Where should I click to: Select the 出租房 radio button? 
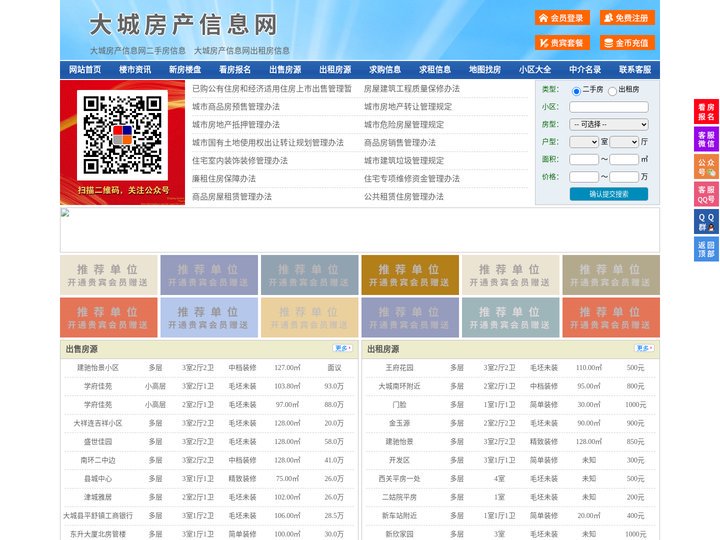[x=612, y=91]
